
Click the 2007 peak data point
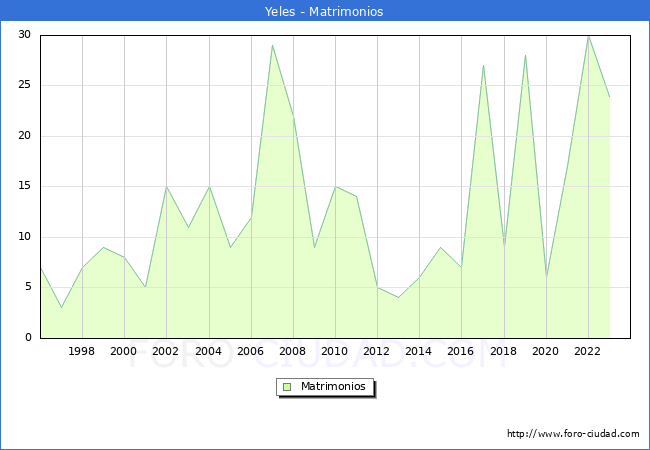click(x=272, y=45)
